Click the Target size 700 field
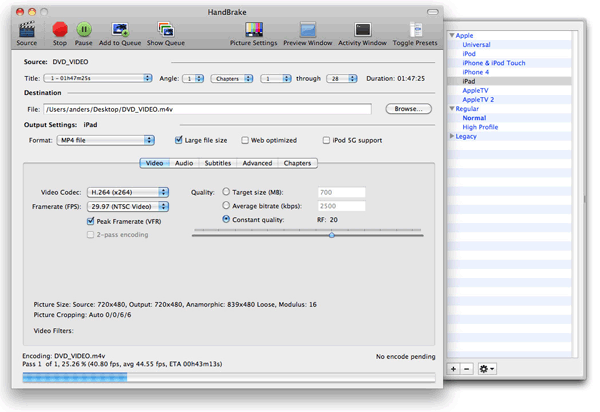 (341, 192)
